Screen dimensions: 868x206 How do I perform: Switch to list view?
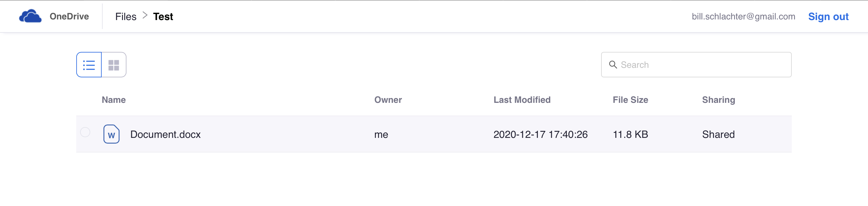89,65
